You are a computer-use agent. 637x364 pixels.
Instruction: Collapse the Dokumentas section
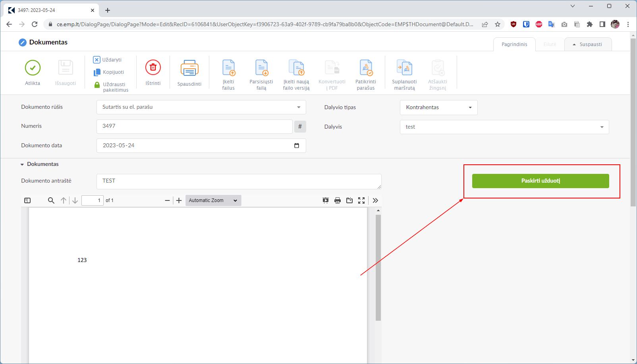(x=22, y=164)
